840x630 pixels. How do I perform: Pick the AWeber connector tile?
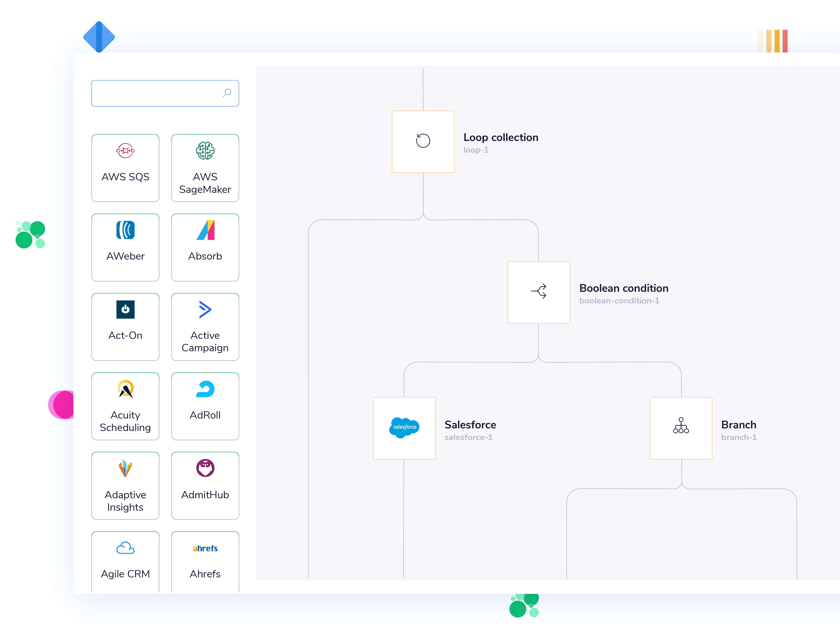[125, 247]
